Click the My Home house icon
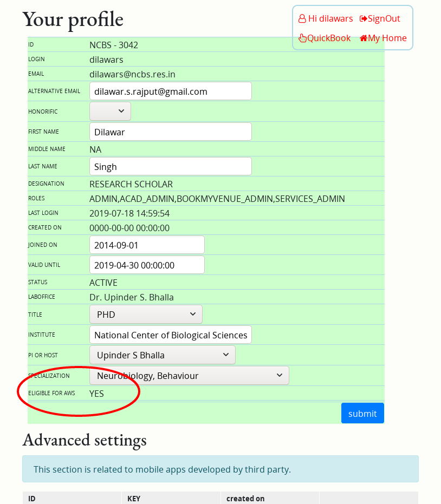 coord(364,38)
